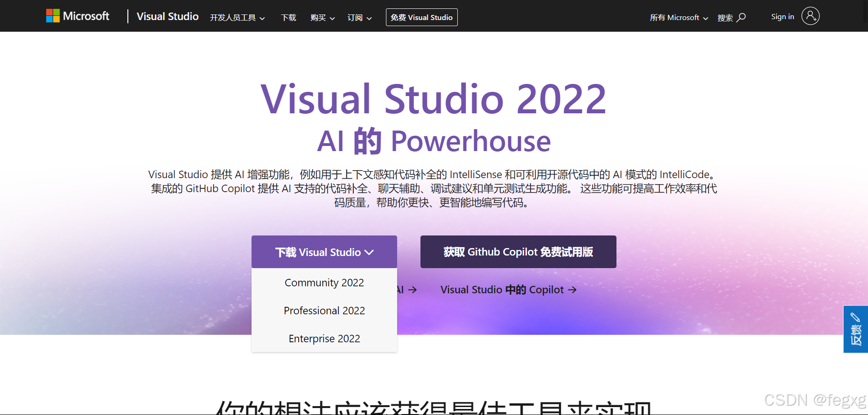This screenshot has height=415, width=868.
Task: Click the account avatar icon
Action: click(810, 16)
